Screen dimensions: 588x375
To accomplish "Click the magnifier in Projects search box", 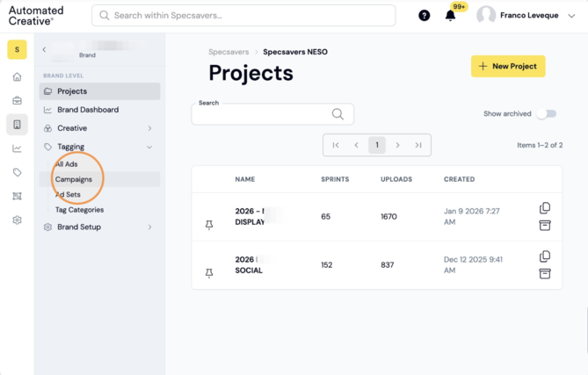I will [x=338, y=114].
